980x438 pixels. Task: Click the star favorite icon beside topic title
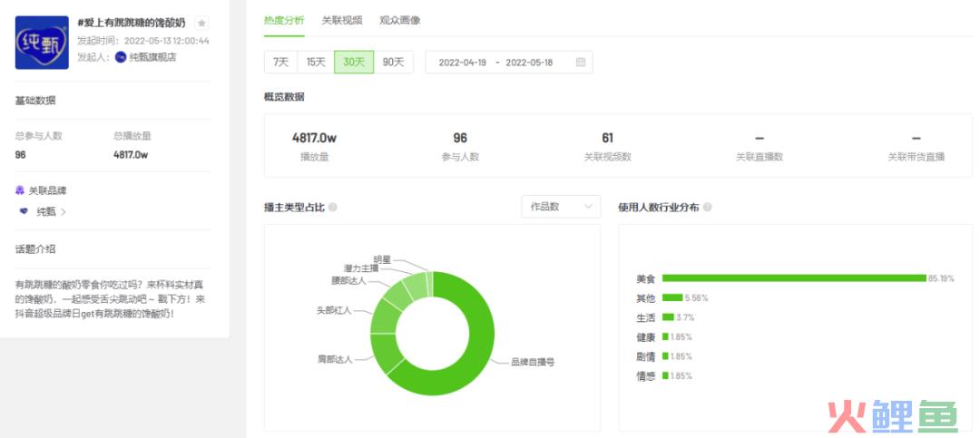coord(201,23)
